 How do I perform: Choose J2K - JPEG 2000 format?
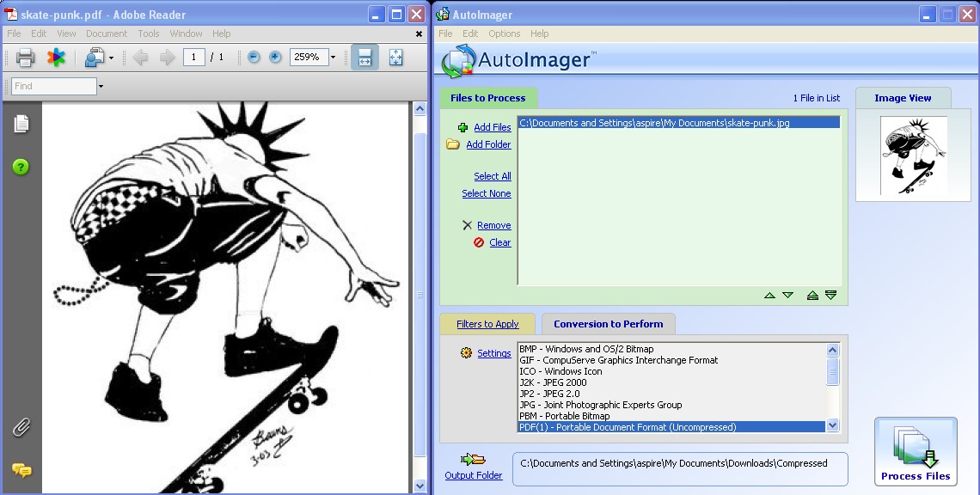click(x=672, y=382)
